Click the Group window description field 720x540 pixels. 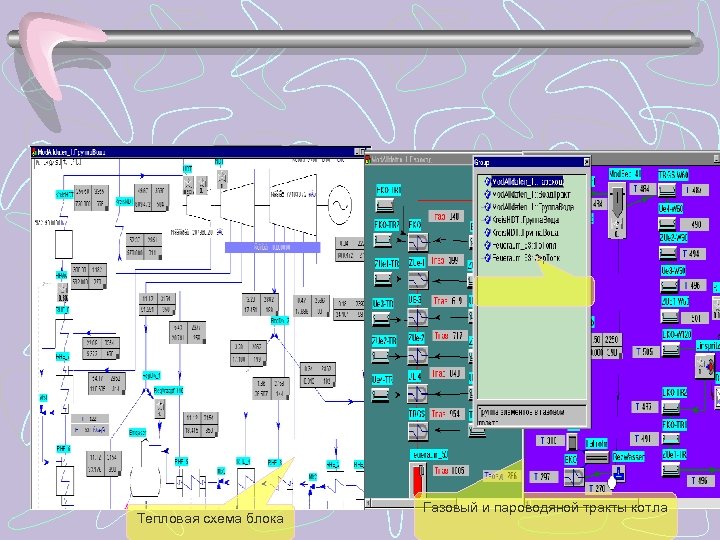click(x=531, y=416)
